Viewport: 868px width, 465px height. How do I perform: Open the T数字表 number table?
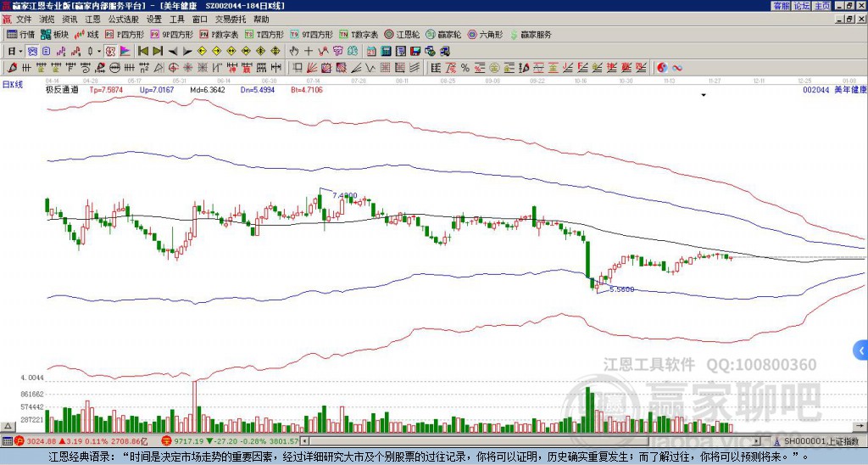(x=359, y=34)
